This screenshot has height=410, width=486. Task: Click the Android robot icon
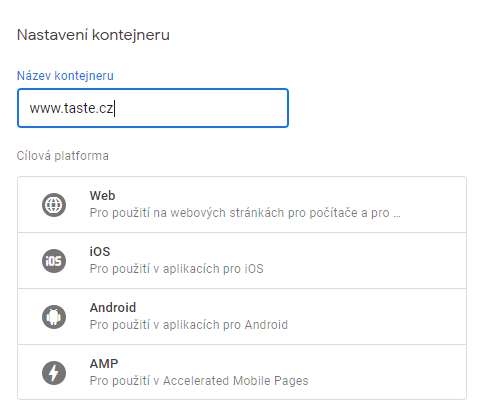(54, 317)
